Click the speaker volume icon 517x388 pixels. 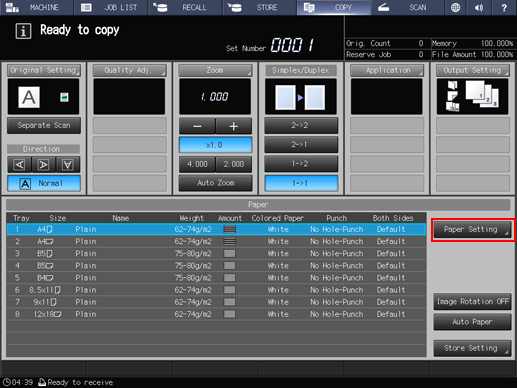click(479, 7)
